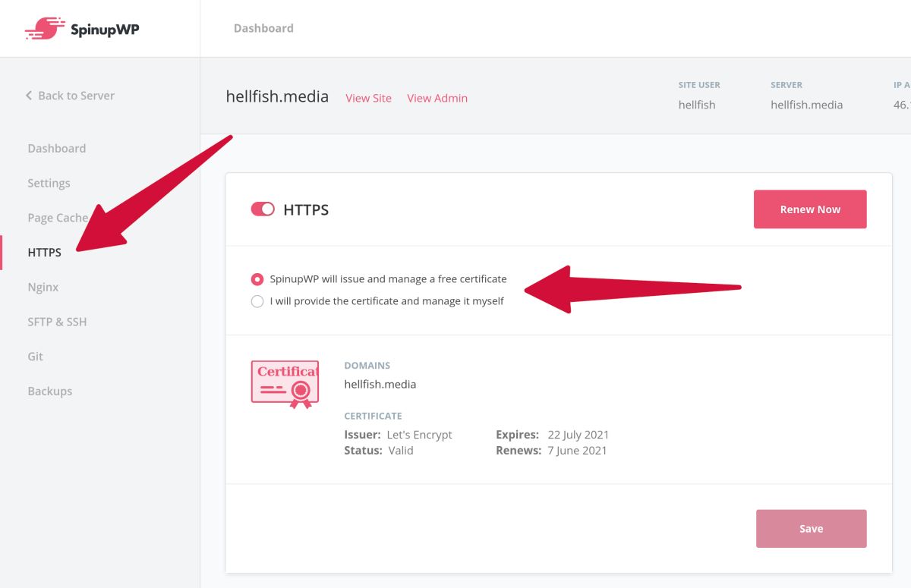Click the Renew Now button

[810, 209]
